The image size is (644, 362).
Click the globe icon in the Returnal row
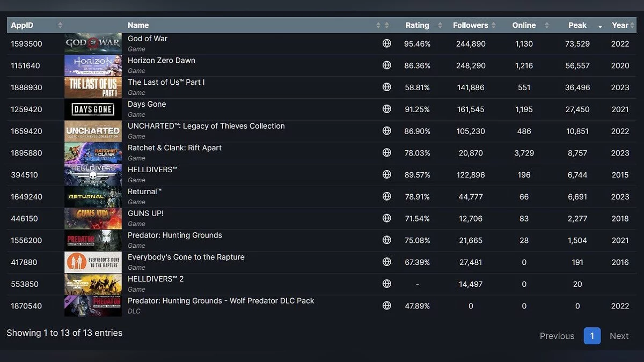[x=386, y=196]
